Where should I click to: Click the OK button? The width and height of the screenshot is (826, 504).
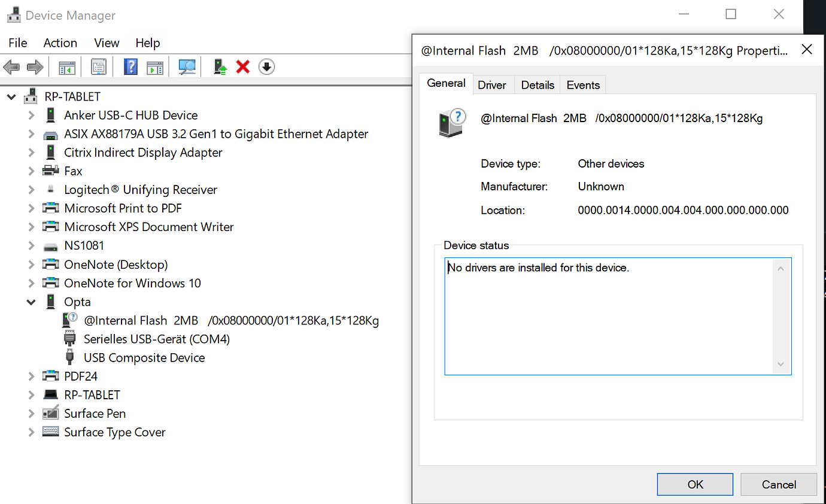tap(695, 484)
